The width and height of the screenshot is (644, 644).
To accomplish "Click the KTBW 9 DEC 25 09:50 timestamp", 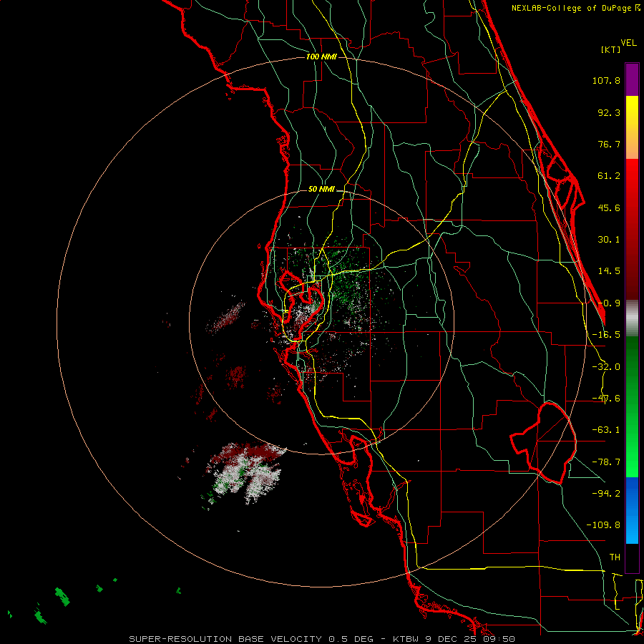I will coord(454,639).
